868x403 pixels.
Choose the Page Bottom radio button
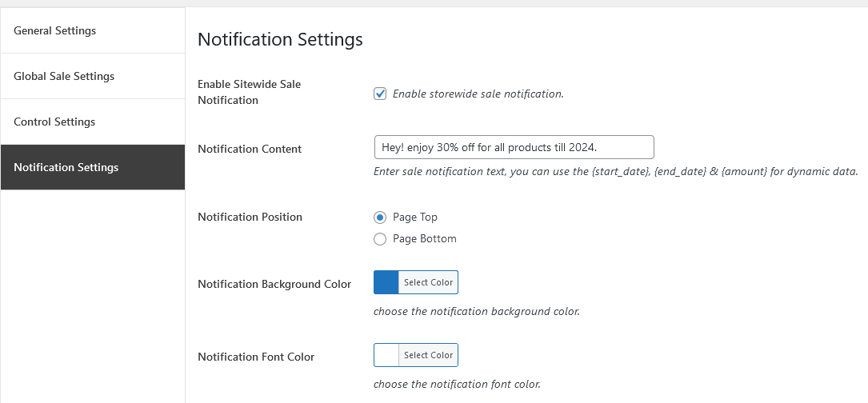tap(380, 239)
